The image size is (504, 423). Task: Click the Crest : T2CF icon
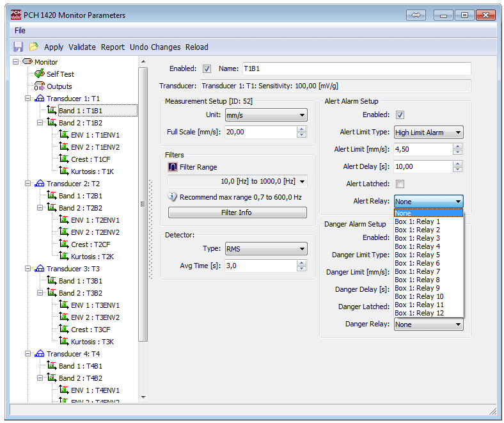click(64, 244)
